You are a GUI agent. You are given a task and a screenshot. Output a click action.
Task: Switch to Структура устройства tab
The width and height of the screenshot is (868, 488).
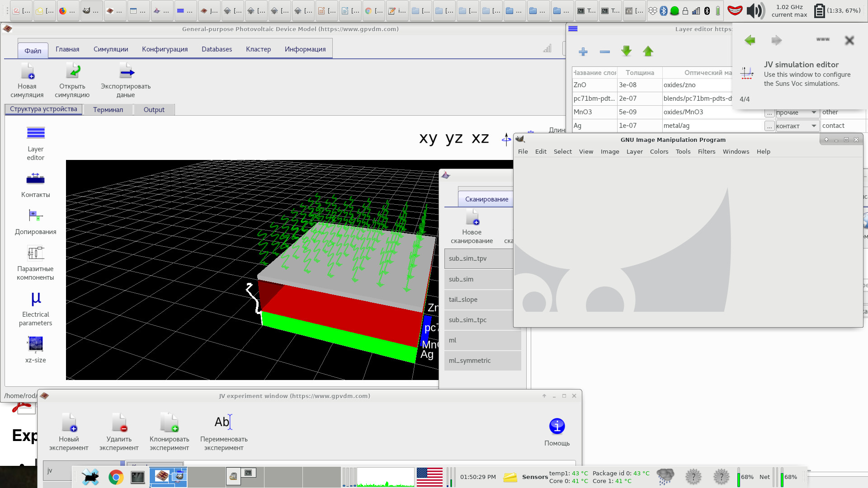[x=43, y=109]
